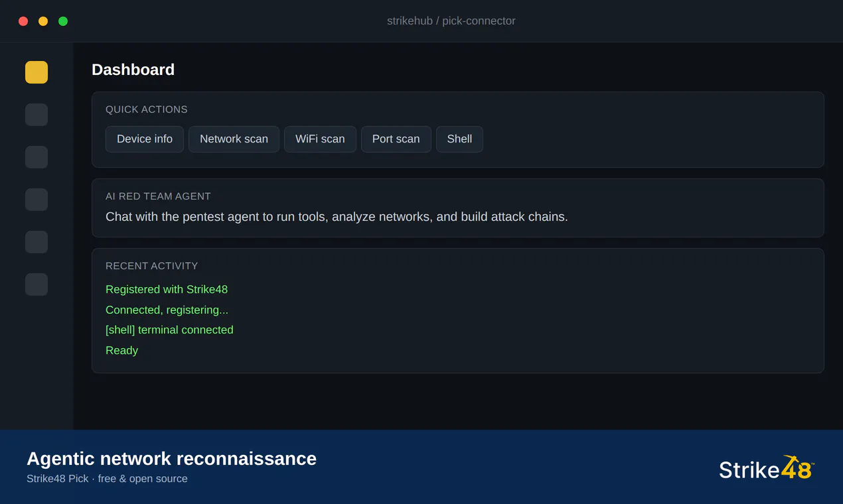
Task: Select the 'Connected, registering...' activity entry
Action: coord(167,310)
